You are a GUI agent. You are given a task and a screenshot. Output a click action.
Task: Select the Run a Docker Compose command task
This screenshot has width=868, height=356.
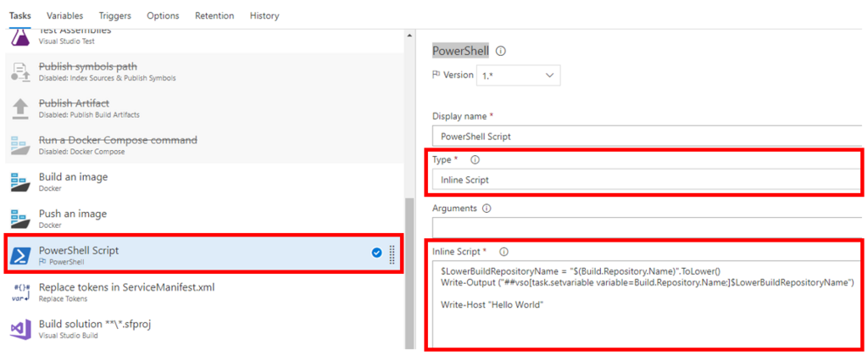tap(205, 145)
